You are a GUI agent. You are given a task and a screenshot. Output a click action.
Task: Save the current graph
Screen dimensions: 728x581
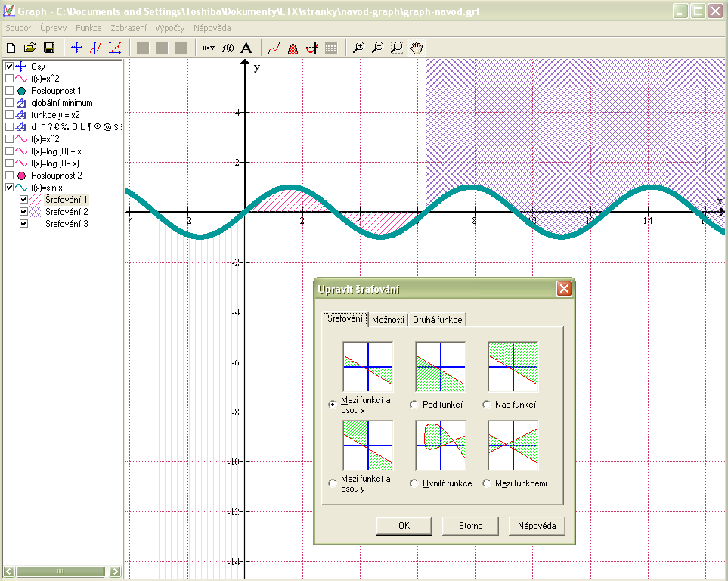tap(48, 48)
